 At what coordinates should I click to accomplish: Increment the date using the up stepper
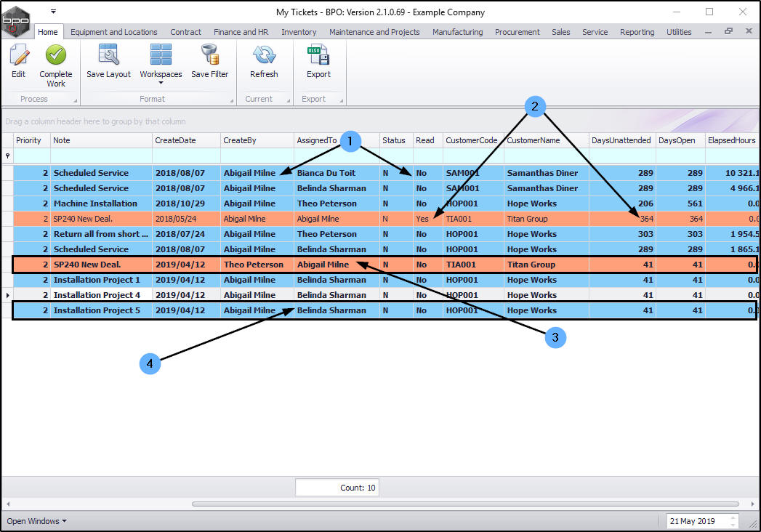pos(733,517)
